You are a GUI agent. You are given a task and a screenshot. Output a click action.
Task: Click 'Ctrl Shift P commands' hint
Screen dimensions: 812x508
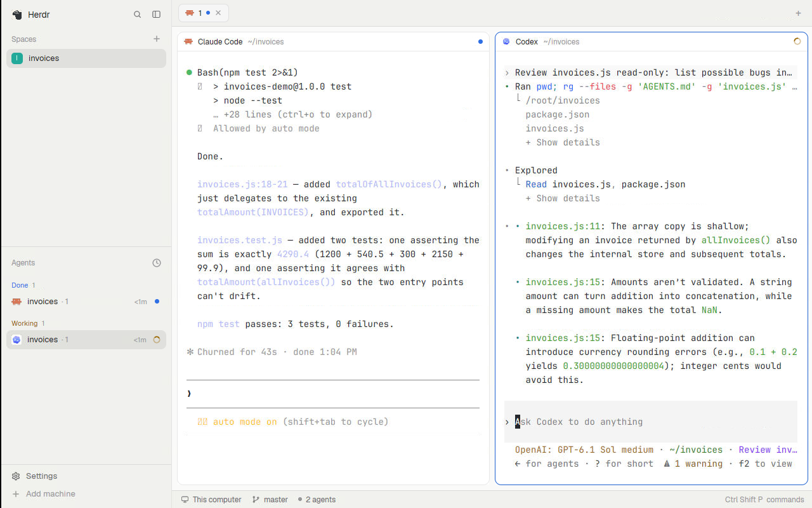tap(764, 500)
